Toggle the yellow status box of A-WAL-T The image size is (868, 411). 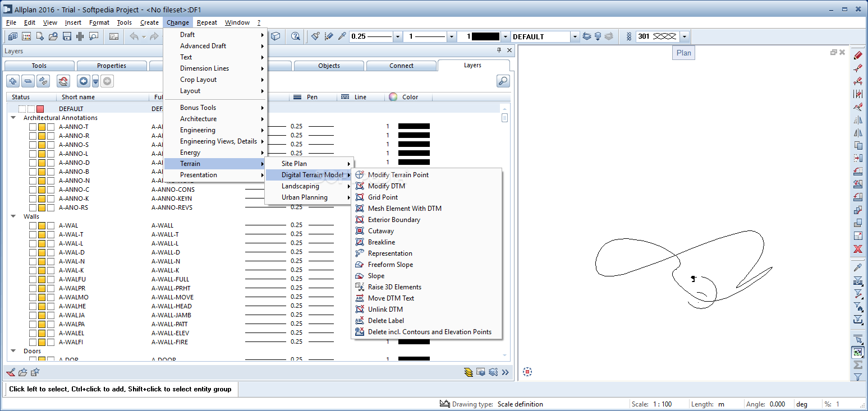pos(42,234)
